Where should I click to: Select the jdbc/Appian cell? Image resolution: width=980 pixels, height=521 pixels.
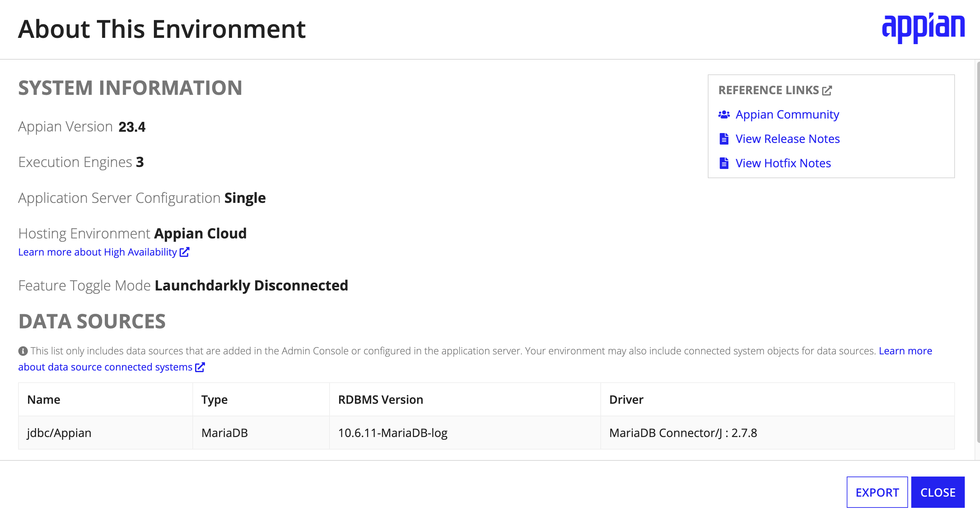click(x=105, y=433)
